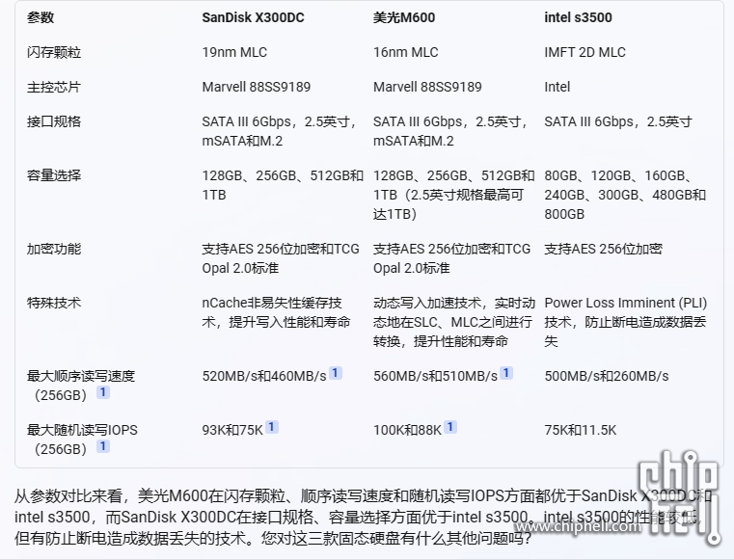Click the 支持AES 256位加密 intel cell
Screen dimensions: 734x560
(604, 249)
